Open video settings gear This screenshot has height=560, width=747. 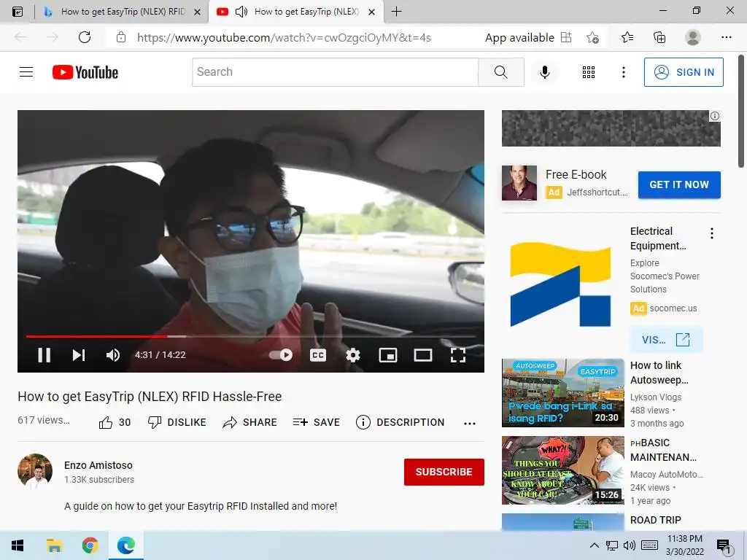[x=353, y=355]
